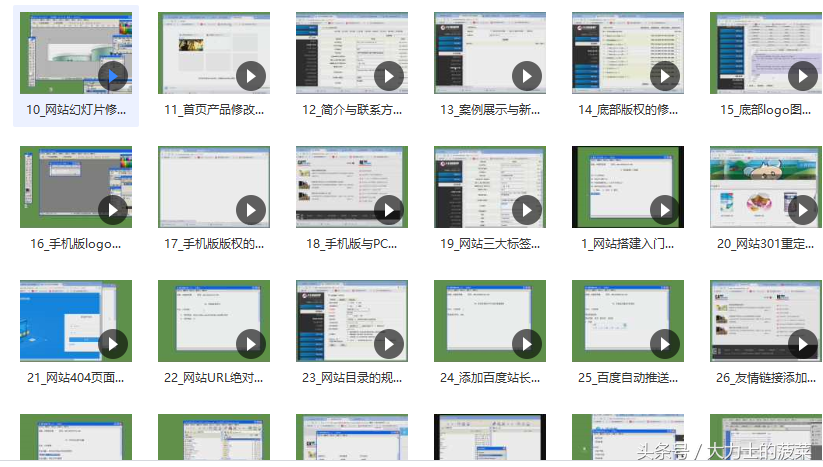Play video 10_网站幻灯片修...
The width and height of the screenshot is (823, 467).
pyautogui.click(x=113, y=76)
